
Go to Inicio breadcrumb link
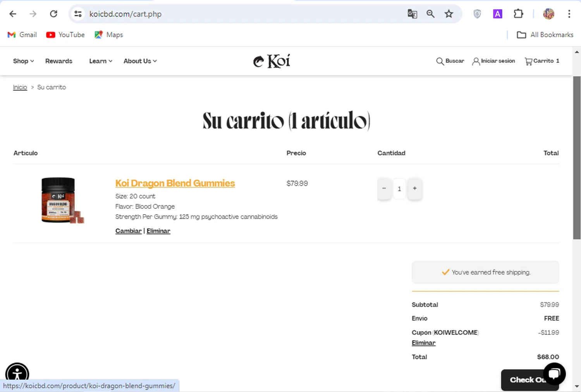tap(20, 87)
